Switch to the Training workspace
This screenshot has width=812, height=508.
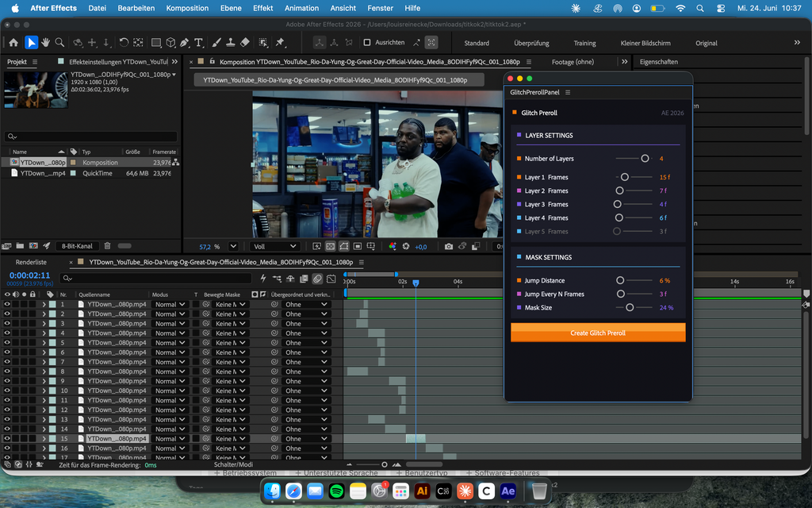(584, 43)
